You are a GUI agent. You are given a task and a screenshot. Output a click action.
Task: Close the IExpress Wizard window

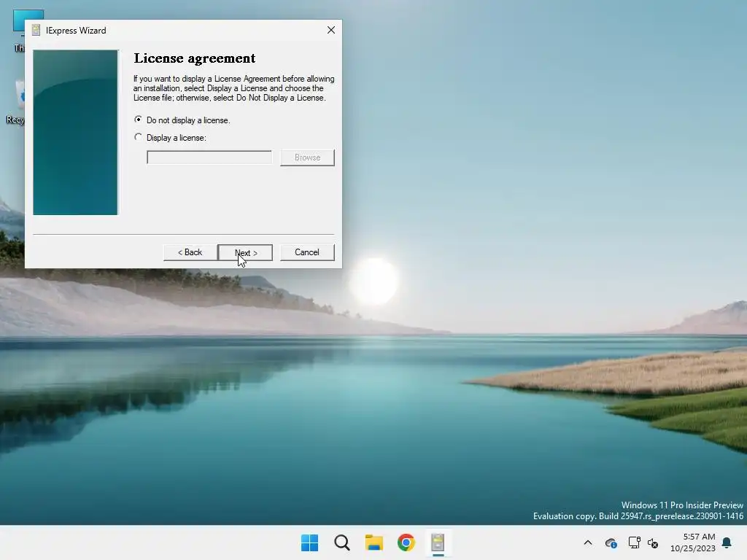click(331, 30)
